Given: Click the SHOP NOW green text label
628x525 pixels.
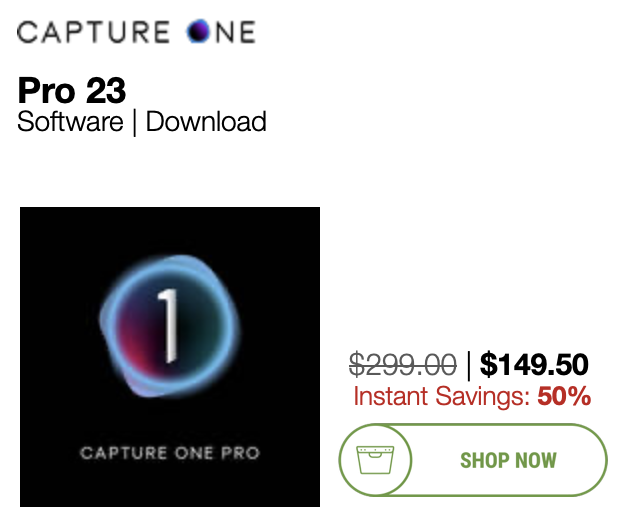Looking at the screenshot, I should tap(508, 461).
